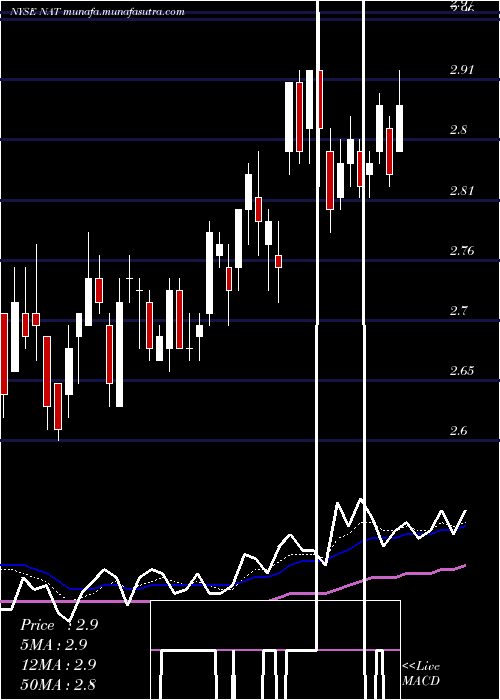Click the 2.7 price axis label

pos(458,310)
